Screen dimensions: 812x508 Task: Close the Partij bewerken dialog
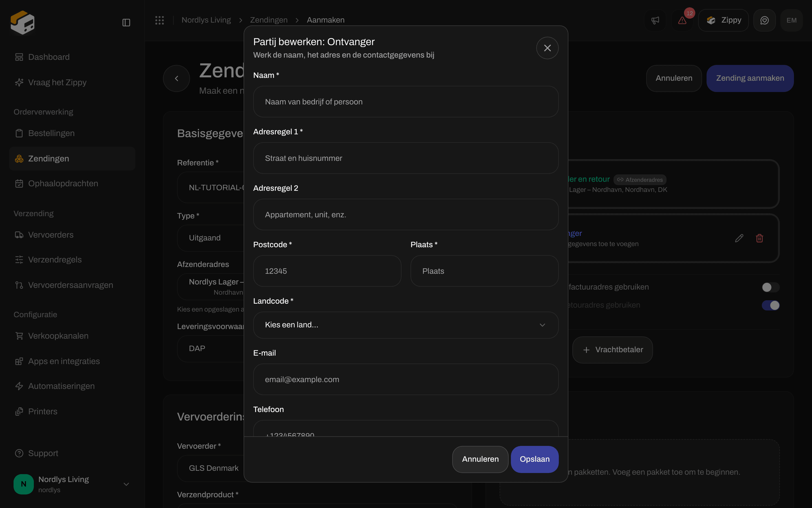(547, 48)
